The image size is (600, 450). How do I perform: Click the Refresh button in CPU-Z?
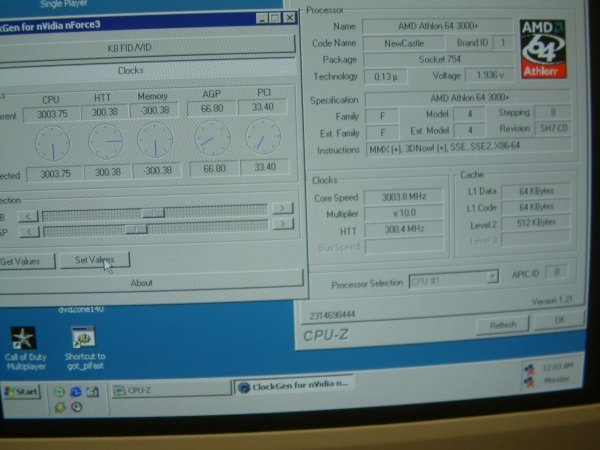502,325
